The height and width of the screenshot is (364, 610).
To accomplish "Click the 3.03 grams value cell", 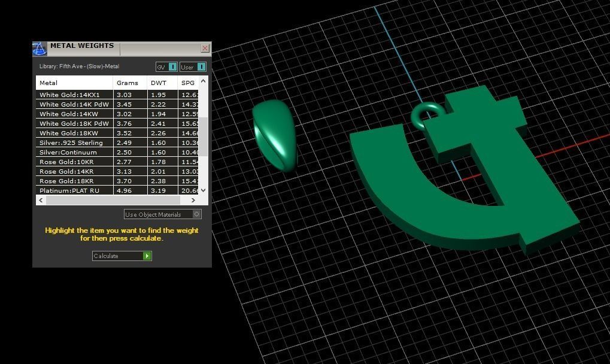I will click(x=131, y=95).
